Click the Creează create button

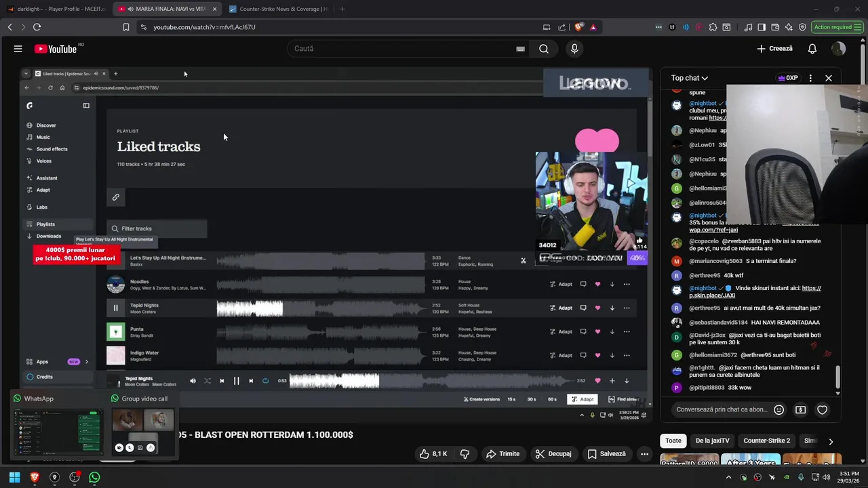(x=774, y=49)
